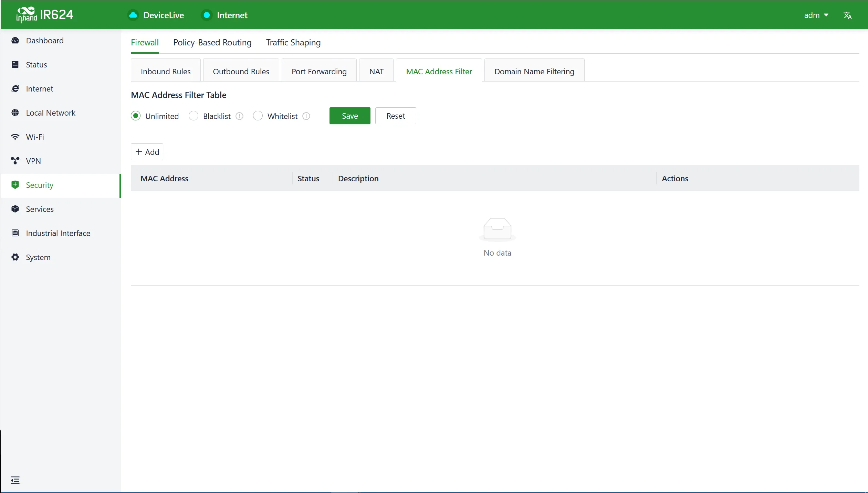
Task: Click the Dashboard gauge icon
Action: point(15,41)
